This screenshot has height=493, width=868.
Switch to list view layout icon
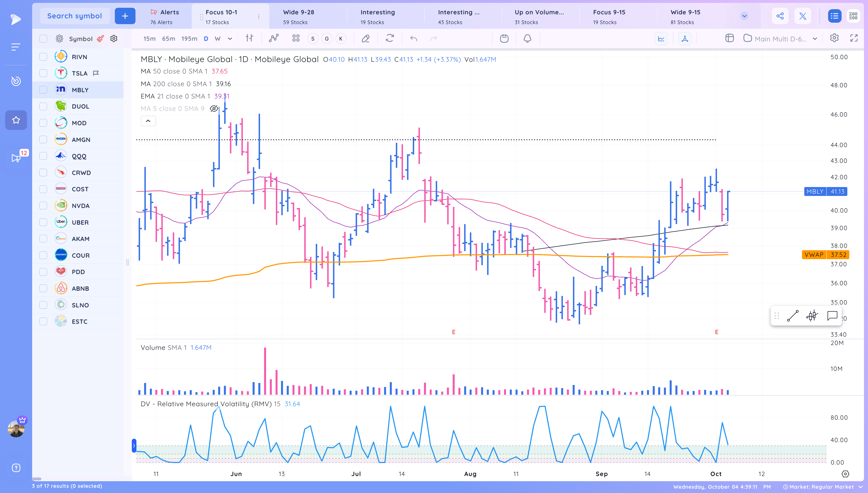click(x=834, y=16)
